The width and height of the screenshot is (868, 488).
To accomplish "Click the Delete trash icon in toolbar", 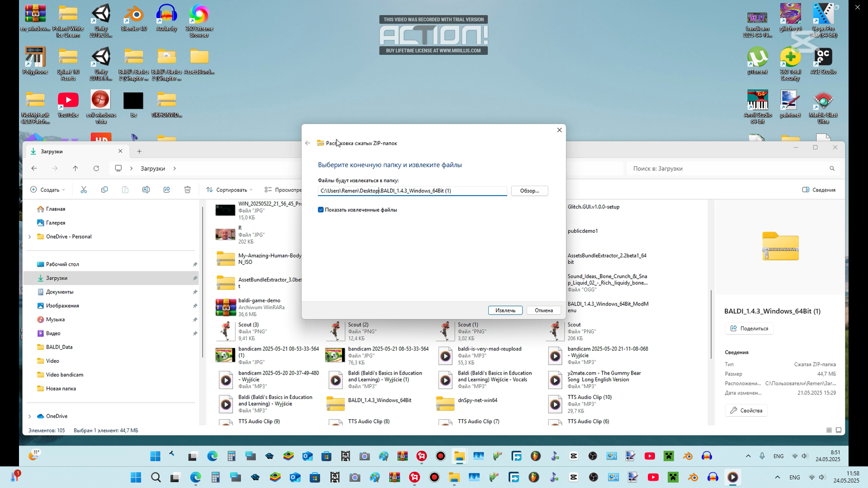I will click(x=188, y=190).
